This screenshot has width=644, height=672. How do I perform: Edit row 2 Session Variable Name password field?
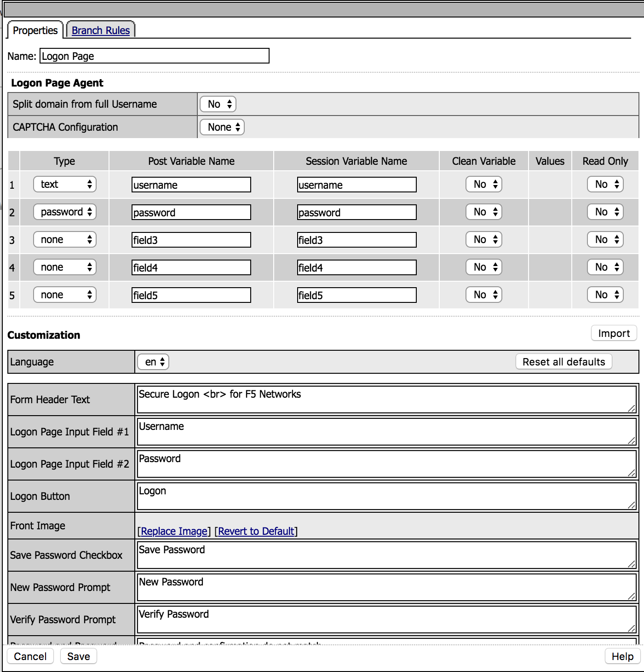357,212
